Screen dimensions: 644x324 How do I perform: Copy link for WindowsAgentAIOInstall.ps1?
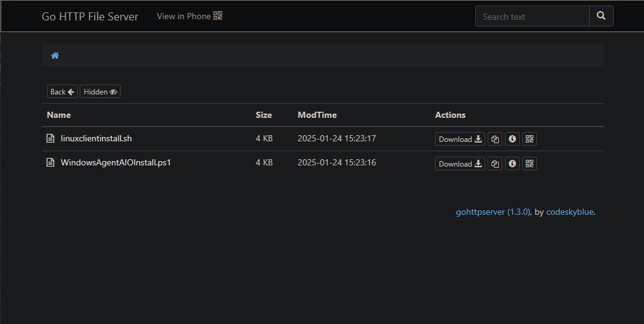click(495, 164)
